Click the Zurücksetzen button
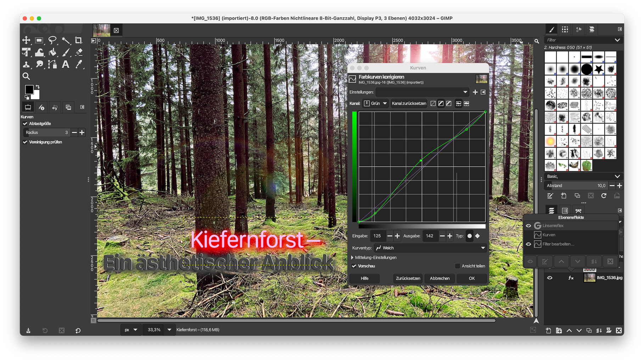644x362 pixels. (408, 278)
